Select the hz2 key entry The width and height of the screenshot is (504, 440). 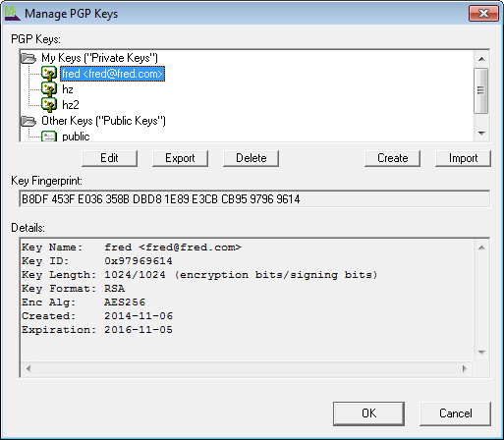71,105
